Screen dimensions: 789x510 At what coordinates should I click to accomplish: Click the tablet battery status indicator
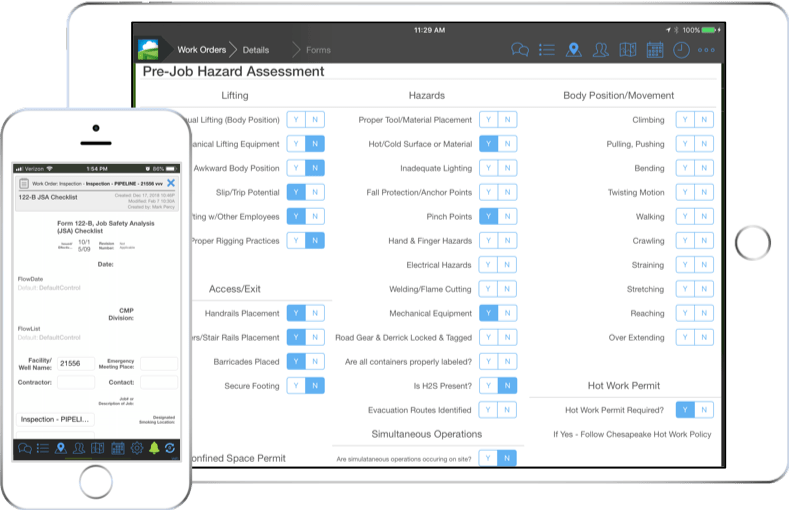point(709,30)
